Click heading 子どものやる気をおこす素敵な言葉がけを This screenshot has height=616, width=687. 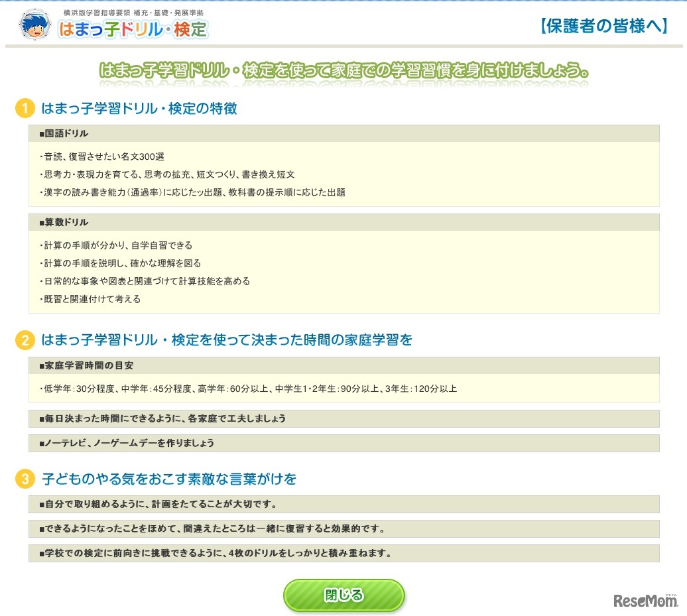click(169, 479)
